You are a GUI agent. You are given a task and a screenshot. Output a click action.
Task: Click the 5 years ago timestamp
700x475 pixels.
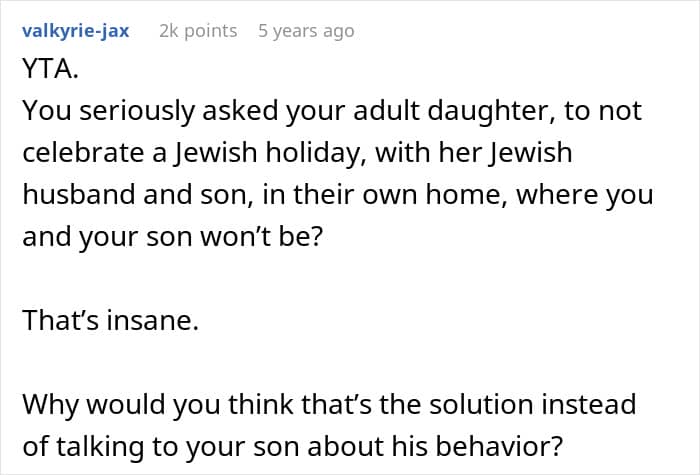pyautogui.click(x=306, y=31)
